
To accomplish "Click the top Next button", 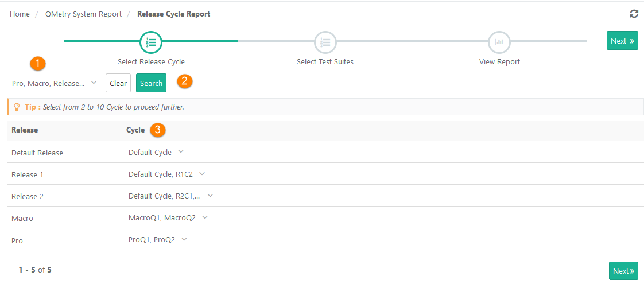I will pos(622,41).
